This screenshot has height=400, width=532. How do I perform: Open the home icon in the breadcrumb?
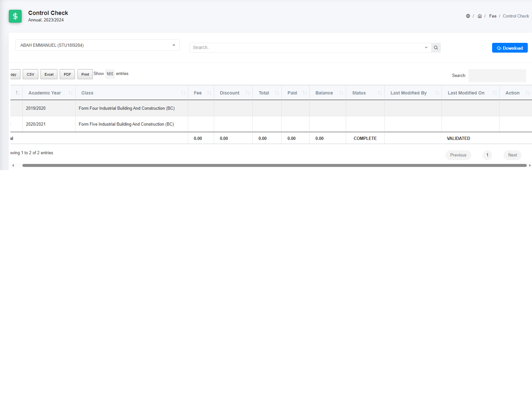[x=480, y=16]
